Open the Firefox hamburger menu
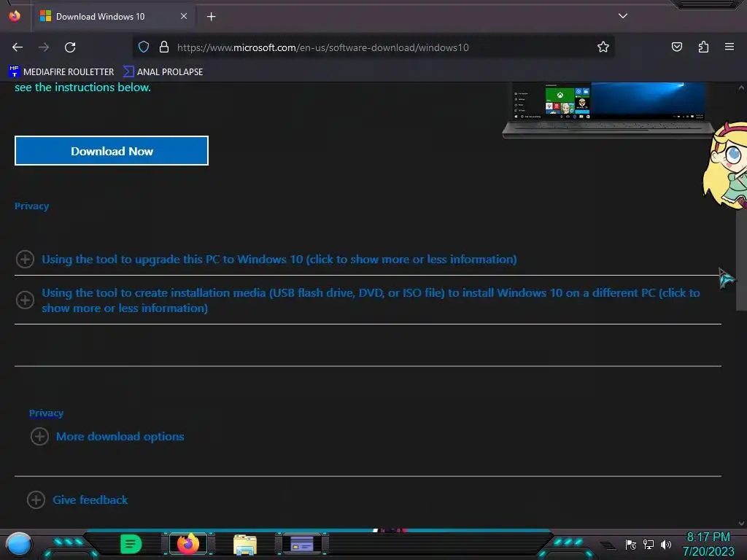747x560 pixels. [729, 47]
